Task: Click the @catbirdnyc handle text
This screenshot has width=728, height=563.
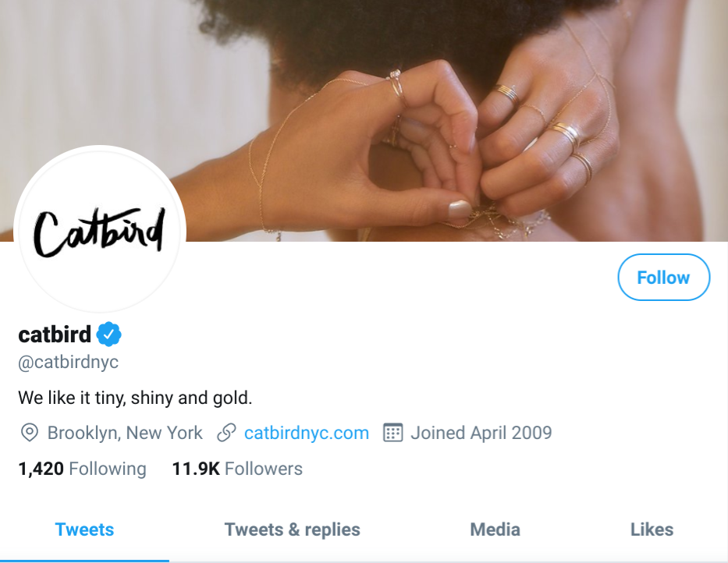Action: pyautogui.click(x=69, y=363)
